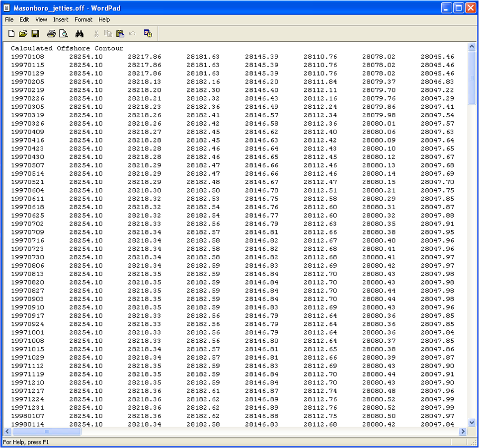
Task: Click date value 19980114
Action: tap(27, 424)
